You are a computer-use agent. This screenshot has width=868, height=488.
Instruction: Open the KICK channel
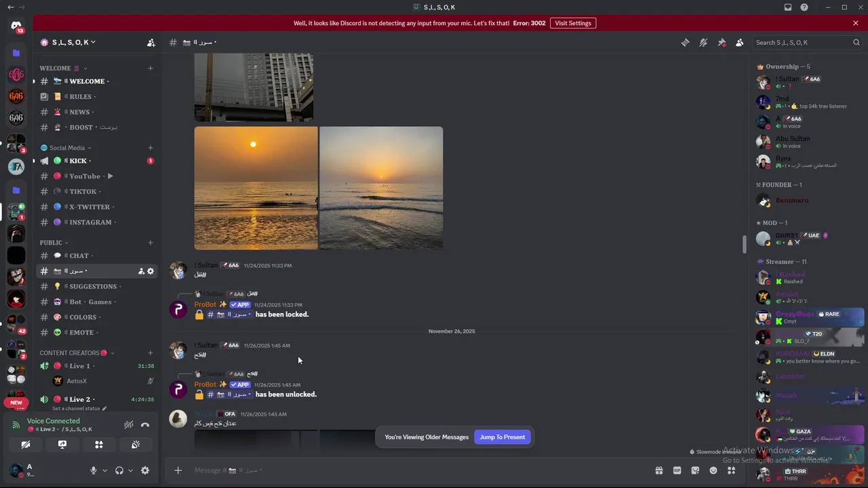(98, 161)
